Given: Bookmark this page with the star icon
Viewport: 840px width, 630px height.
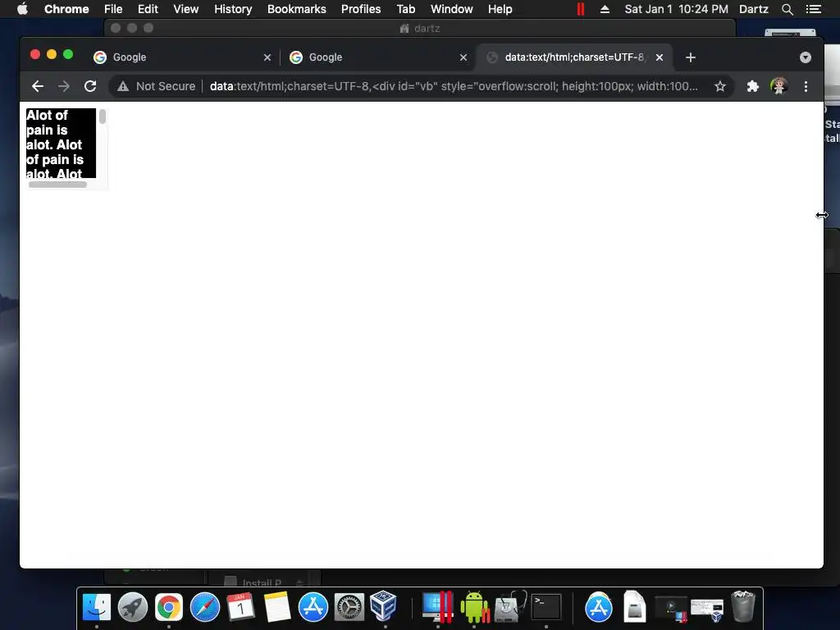Looking at the screenshot, I should [x=720, y=86].
